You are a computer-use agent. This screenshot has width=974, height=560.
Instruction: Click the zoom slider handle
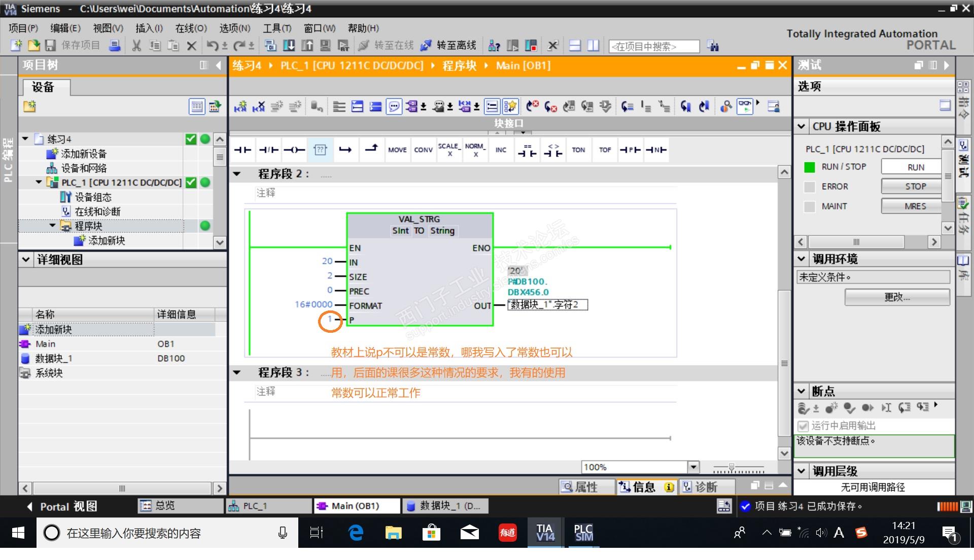click(x=731, y=467)
